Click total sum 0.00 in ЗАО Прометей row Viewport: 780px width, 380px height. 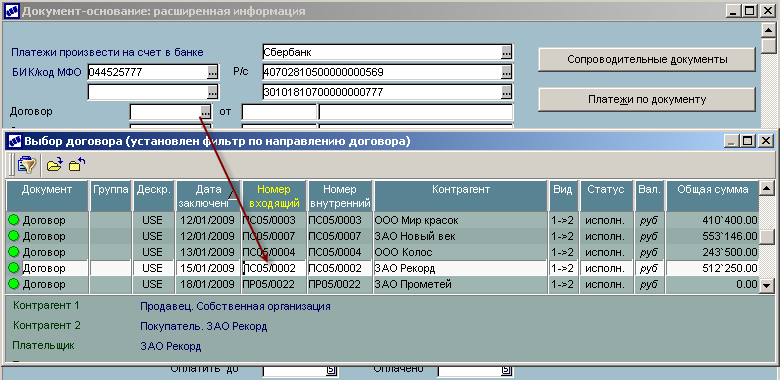click(712, 284)
